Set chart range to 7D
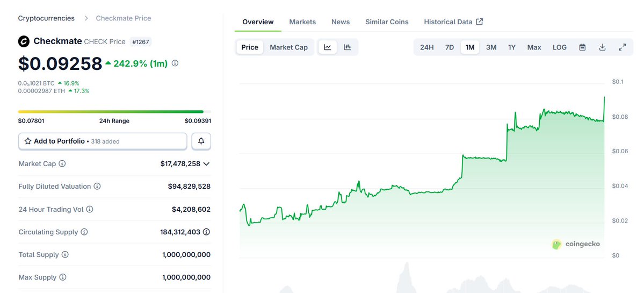 coord(450,47)
